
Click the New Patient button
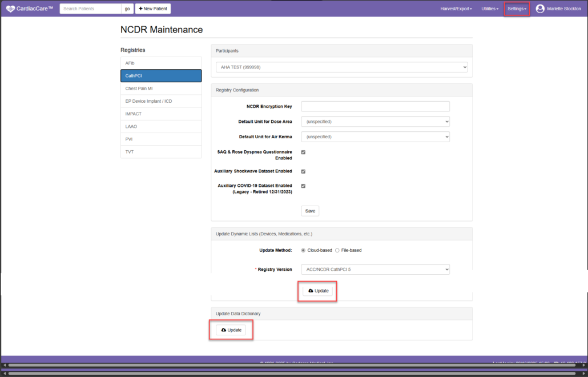[153, 9]
